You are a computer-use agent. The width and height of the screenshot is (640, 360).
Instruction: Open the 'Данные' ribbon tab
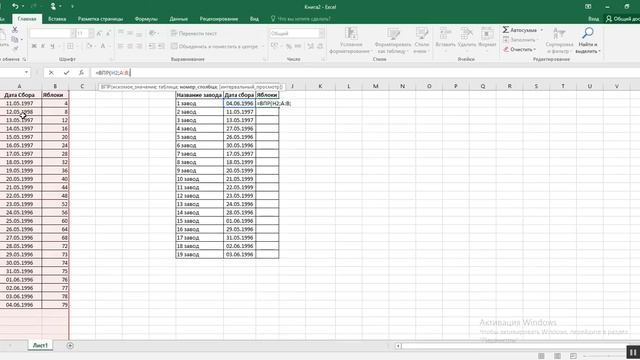178,19
